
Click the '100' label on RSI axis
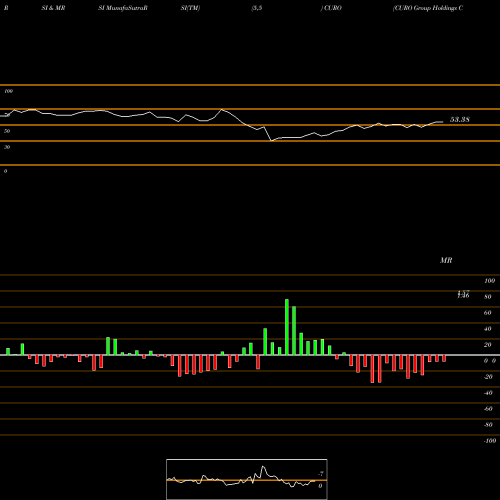9,91
